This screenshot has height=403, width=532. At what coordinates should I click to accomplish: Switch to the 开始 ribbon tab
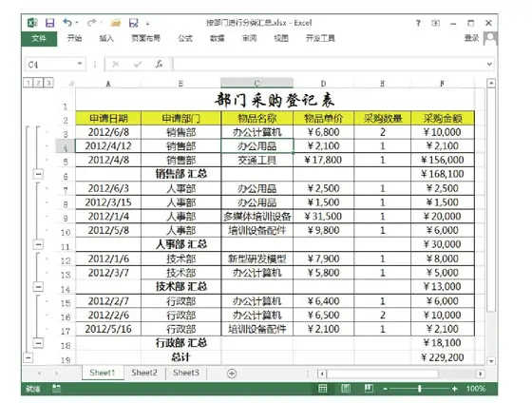[x=74, y=38]
